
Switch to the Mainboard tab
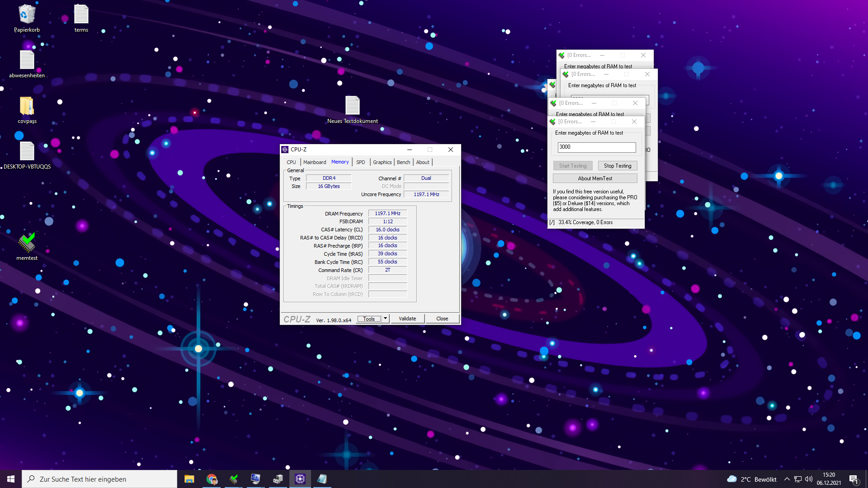click(314, 162)
